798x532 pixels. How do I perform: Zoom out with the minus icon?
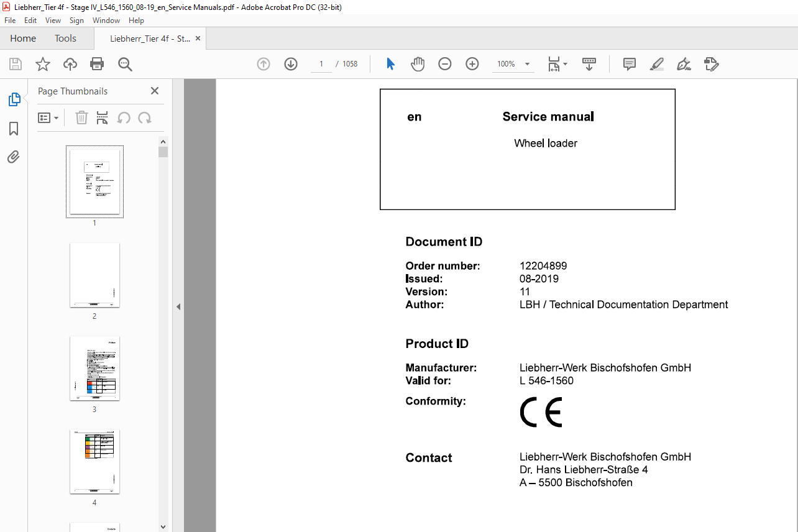[445, 64]
